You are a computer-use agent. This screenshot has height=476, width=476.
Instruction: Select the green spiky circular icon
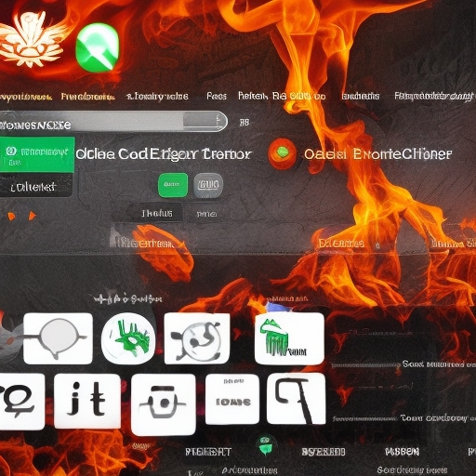click(128, 338)
